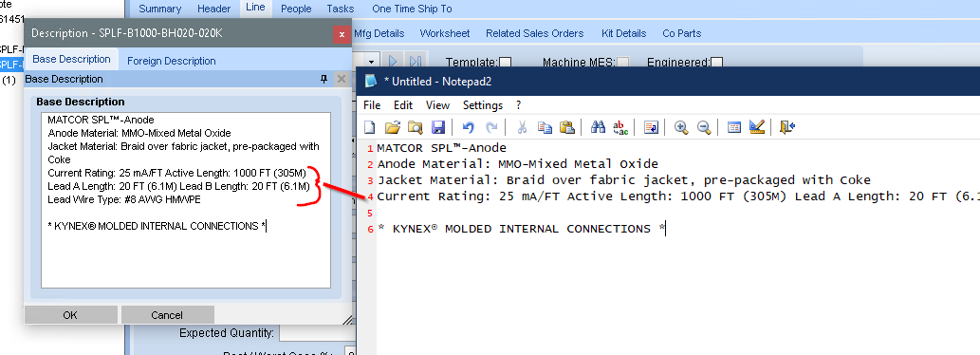Image resolution: width=980 pixels, height=355 pixels.
Task: Click 'MATCOR SPL™-Anode' line in Base Description box
Action: click(101, 120)
